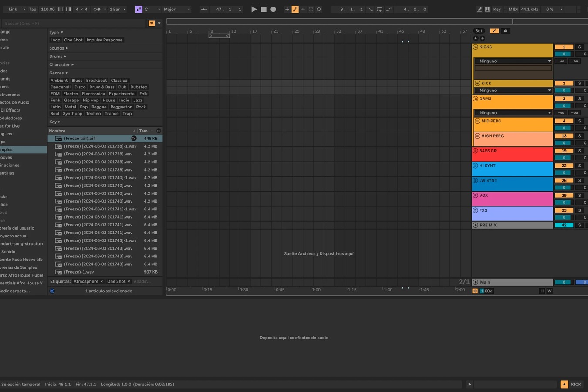Screen dimensions: 588x392
Task: Click the MIDI Arrangement Overdub plus icon
Action: click(287, 9)
